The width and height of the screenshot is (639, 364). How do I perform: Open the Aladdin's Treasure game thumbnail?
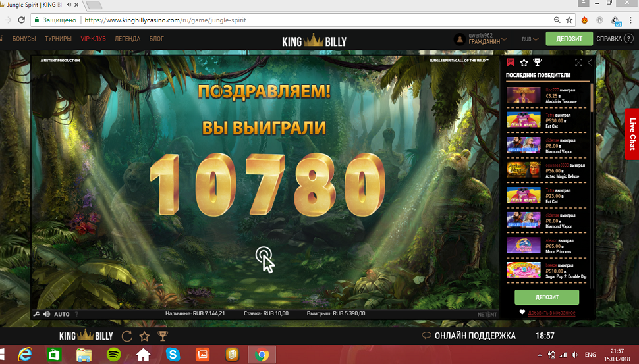coord(523,95)
